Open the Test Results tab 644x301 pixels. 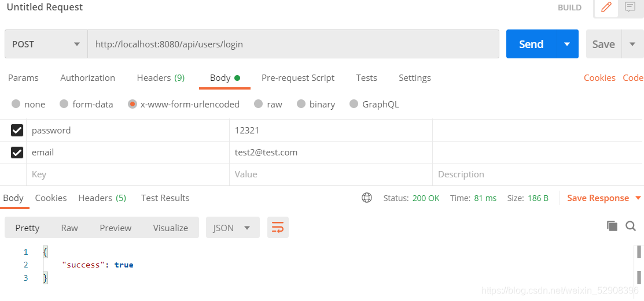tap(165, 198)
